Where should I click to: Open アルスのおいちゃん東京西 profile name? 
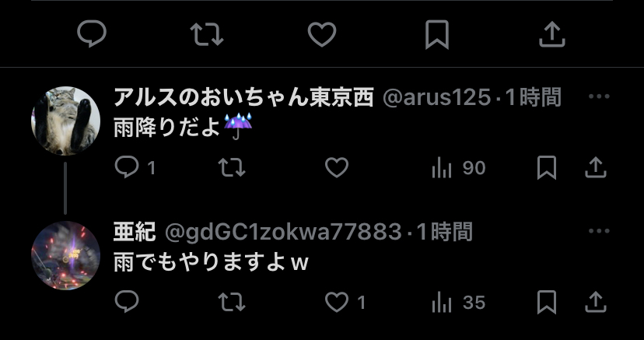[x=243, y=98]
